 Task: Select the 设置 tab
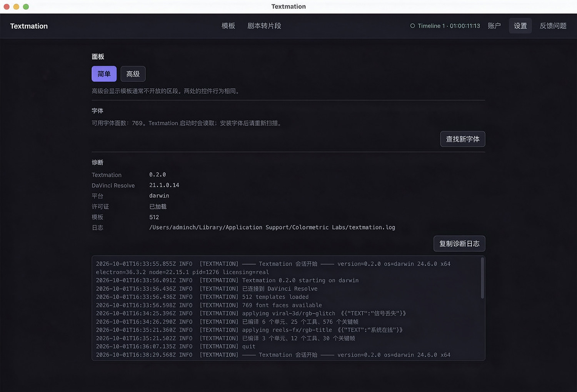(520, 26)
